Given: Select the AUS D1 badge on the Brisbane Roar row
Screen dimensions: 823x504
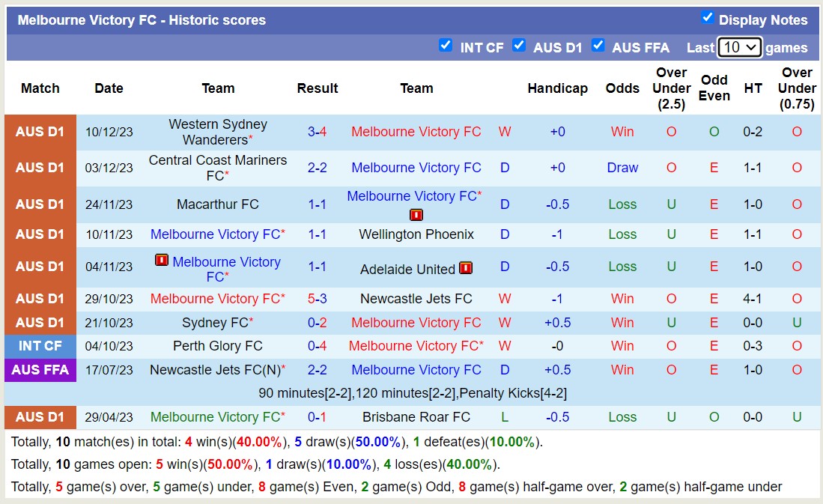Looking at the screenshot, I should (x=40, y=417).
